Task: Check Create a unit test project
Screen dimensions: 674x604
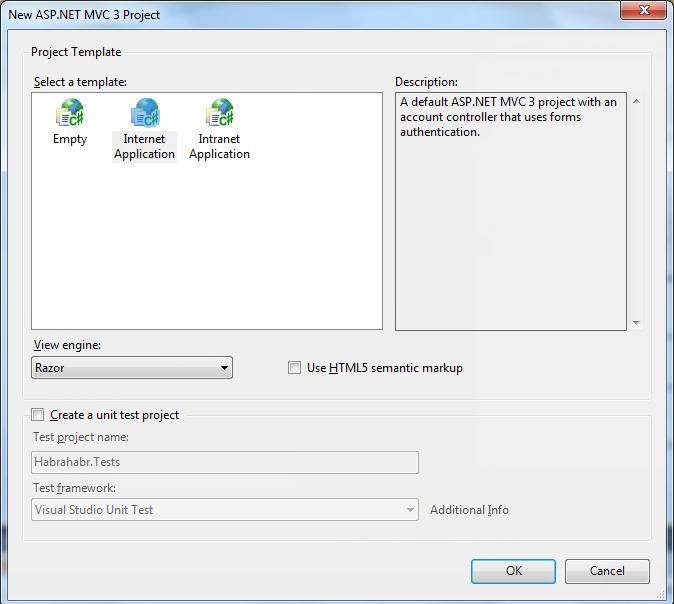Action: (x=38, y=415)
